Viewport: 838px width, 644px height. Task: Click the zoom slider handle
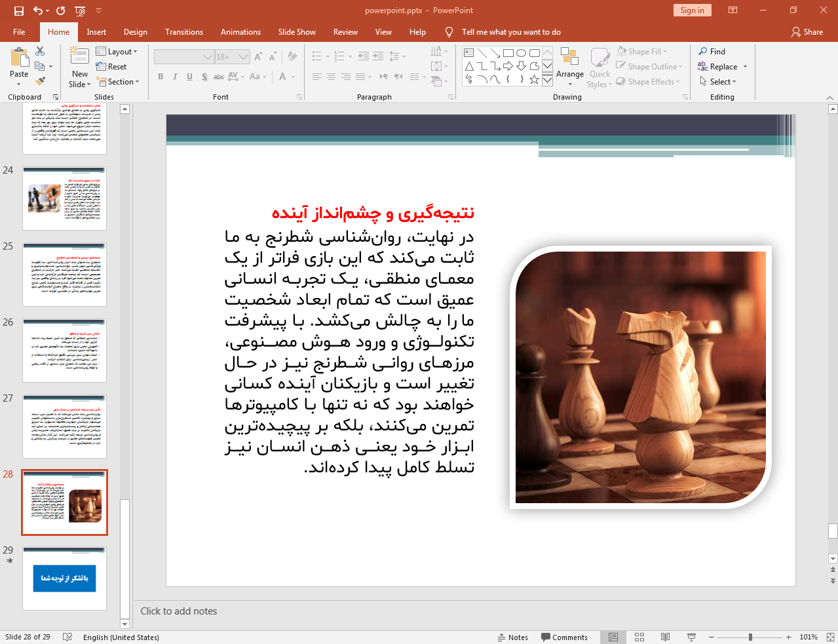click(750, 637)
